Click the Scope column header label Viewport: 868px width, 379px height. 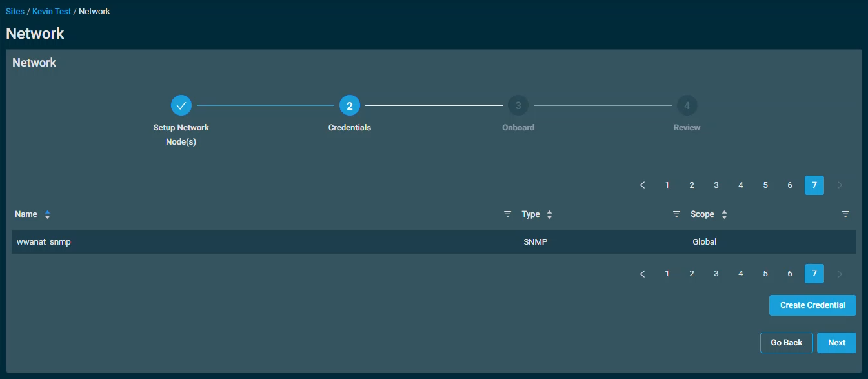pos(703,214)
